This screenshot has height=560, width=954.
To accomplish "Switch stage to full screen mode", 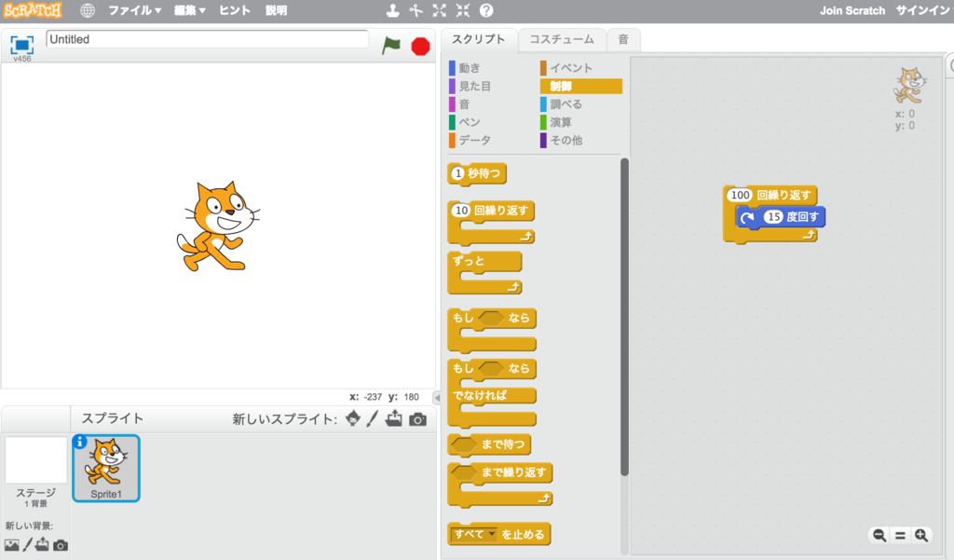I will [22, 45].
